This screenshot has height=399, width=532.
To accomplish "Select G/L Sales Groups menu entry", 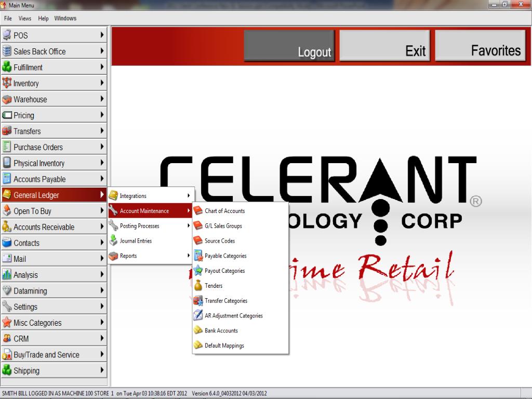I will pyautogui.click(x=240, y=225).
